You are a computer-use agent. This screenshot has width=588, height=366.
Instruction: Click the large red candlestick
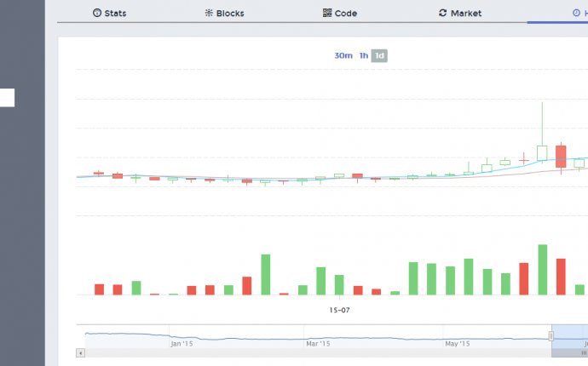pos(561,157)
